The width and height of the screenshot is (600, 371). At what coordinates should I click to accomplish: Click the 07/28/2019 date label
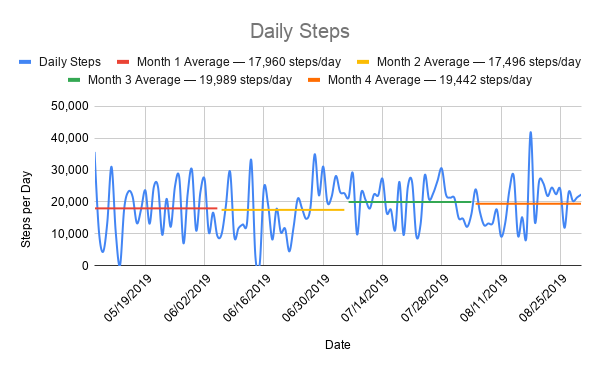click(424, 298)
